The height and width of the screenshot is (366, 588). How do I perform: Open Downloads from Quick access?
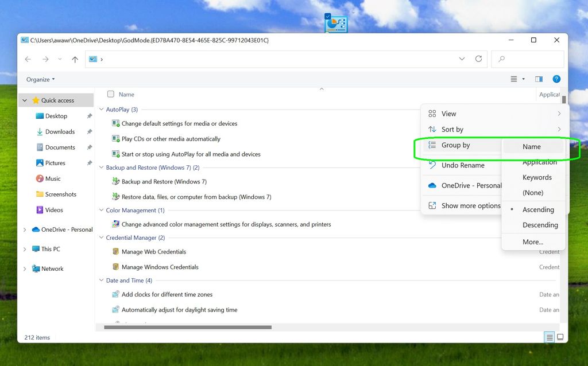[x=59, y=131]
